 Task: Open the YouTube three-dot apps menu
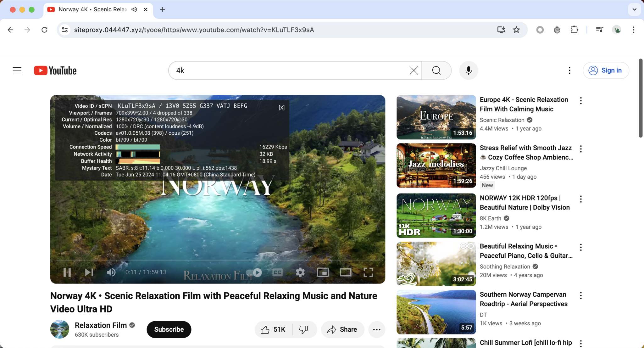pyautogui.click(x=569, y=70)
